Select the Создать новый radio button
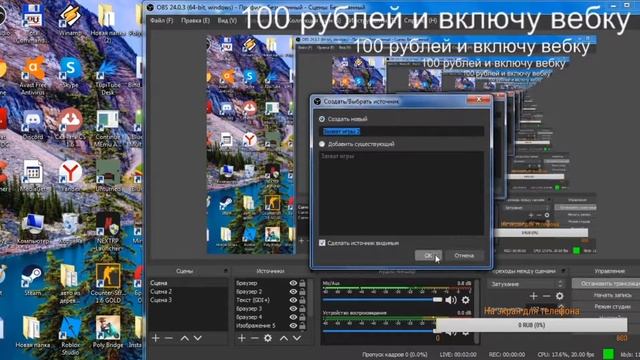 [322, 119]
